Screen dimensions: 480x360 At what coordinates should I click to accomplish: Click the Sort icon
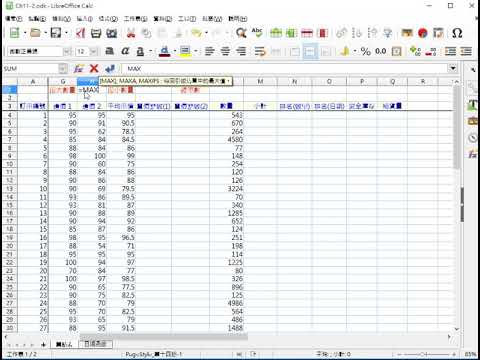pos(341,33)
